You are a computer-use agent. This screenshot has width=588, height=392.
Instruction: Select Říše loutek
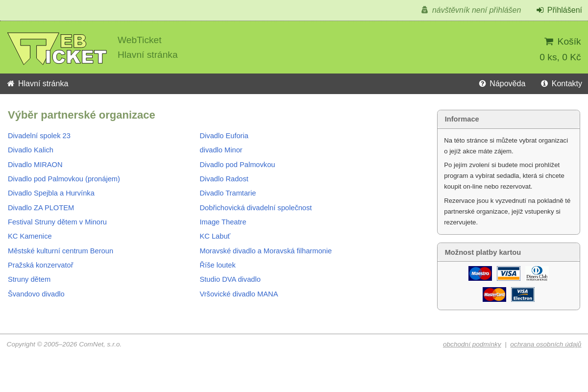(218, 265)
